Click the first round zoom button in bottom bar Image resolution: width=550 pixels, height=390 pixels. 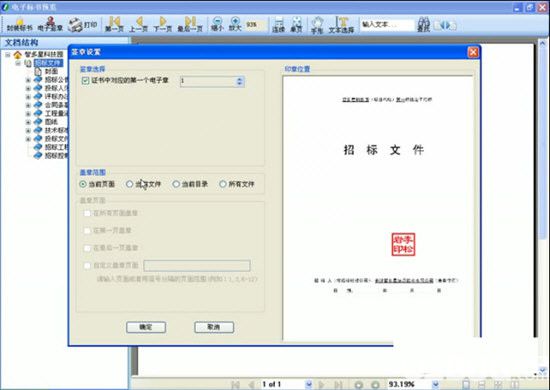(358, 385)
